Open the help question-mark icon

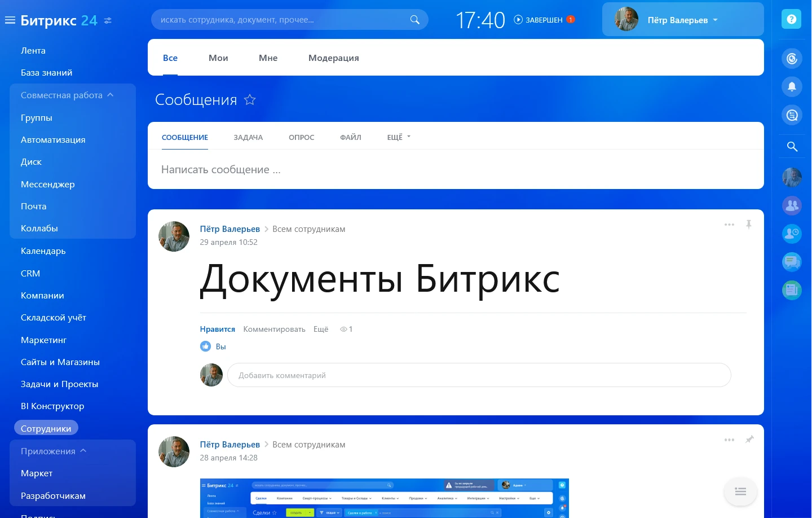pos(791,19)
